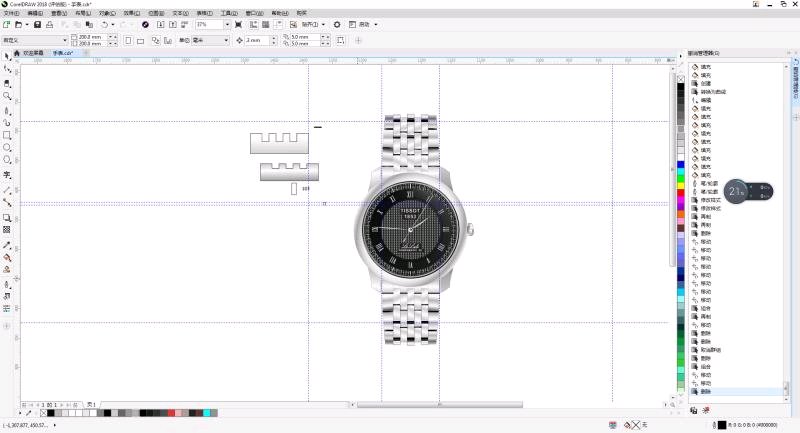The width and height of the screenshot is (800, 433).
Task: Click the Export icon
Action: (172, 24)
